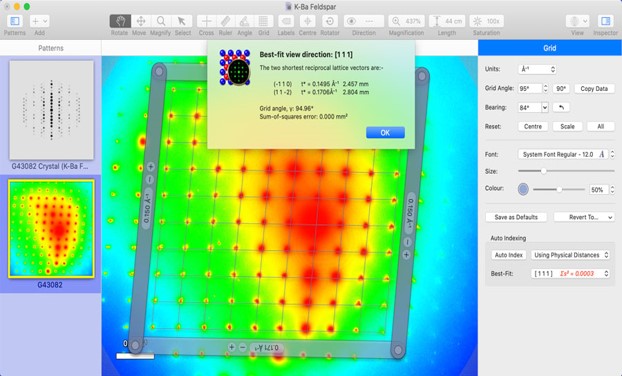
Task: Toggle the Patterns sidebar
Action: click(x=15, y=21)
